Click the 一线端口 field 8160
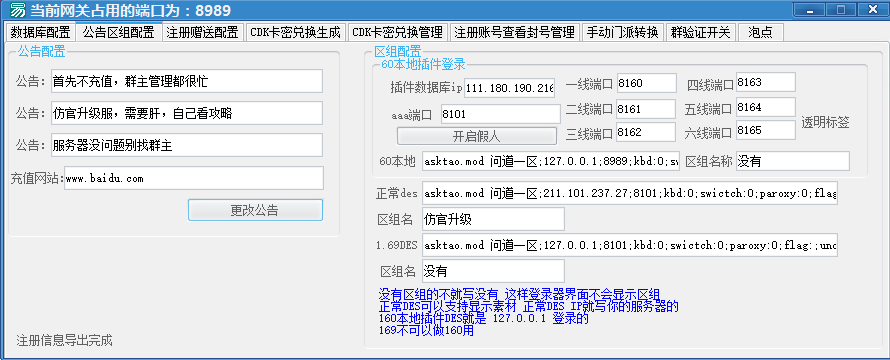The height and width of the screenshot is (360, 890). click(646, 83)
